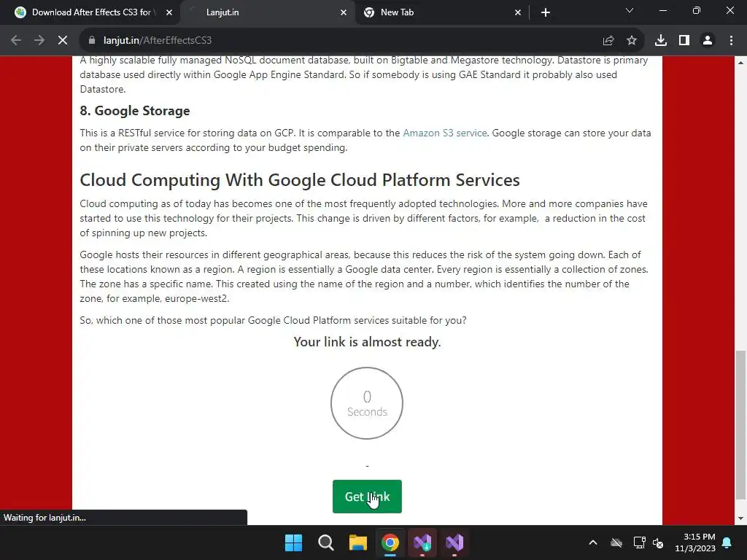
Task: Open the Windows Start menu
Action: click(x=294, y=542)
